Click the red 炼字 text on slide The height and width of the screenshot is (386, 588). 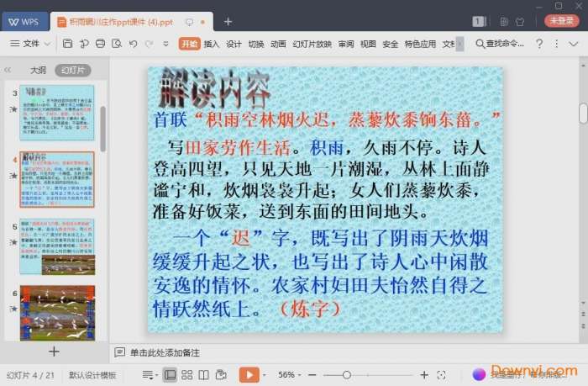coord(310,309)
